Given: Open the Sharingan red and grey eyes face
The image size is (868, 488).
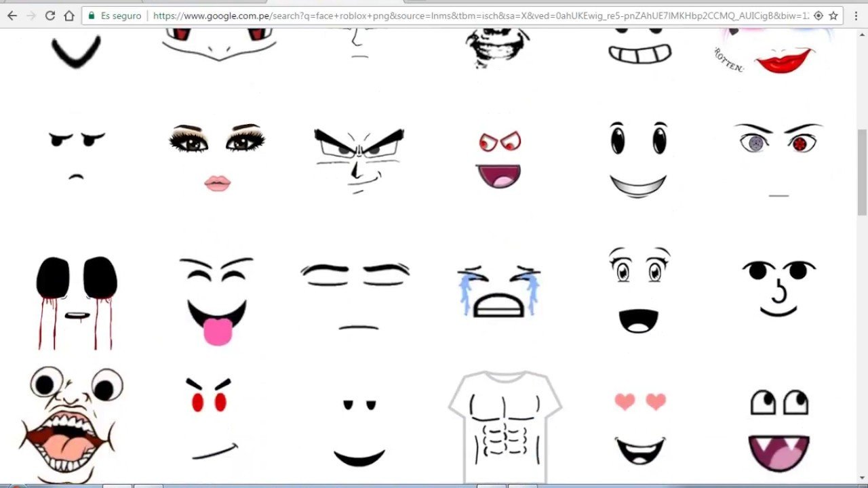Looking at the screenshot, I should [x=778, y=160].
